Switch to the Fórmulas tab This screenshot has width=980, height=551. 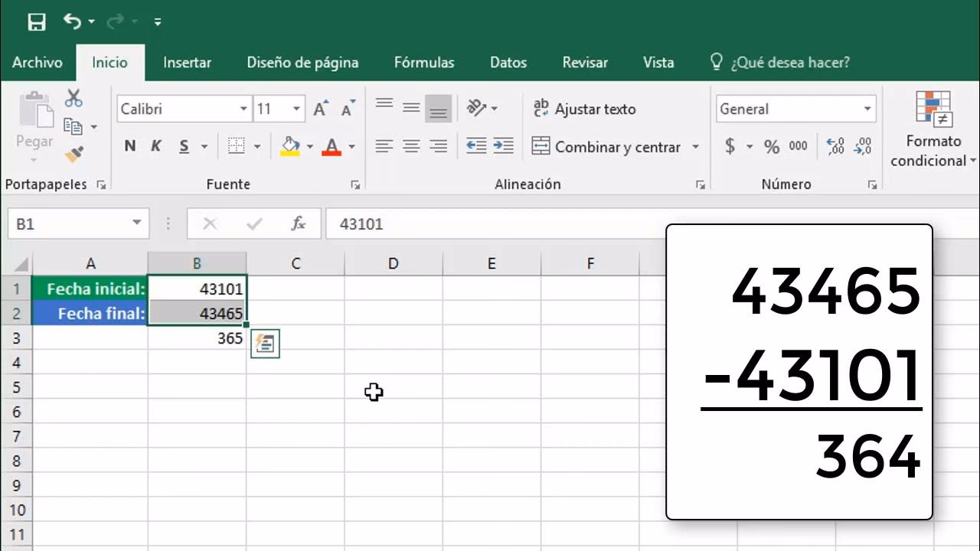423,62
